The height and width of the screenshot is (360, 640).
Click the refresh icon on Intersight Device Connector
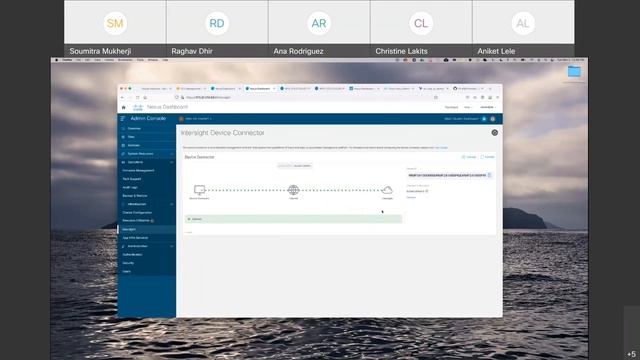click(x=495, y=133)
